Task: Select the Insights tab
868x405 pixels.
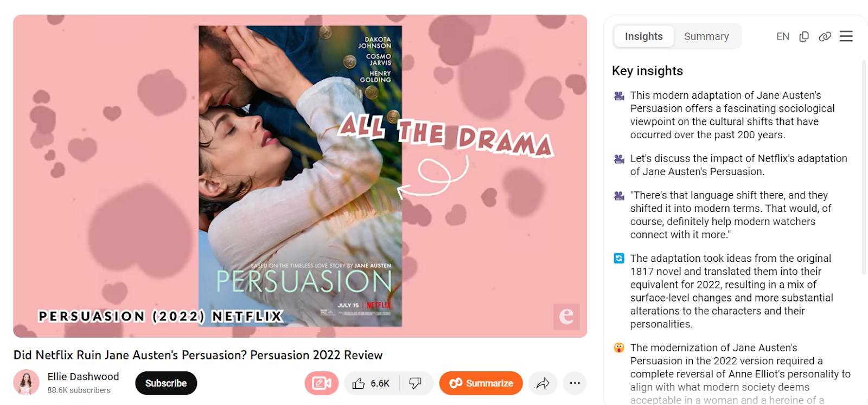Action: [x=644, y=36]
